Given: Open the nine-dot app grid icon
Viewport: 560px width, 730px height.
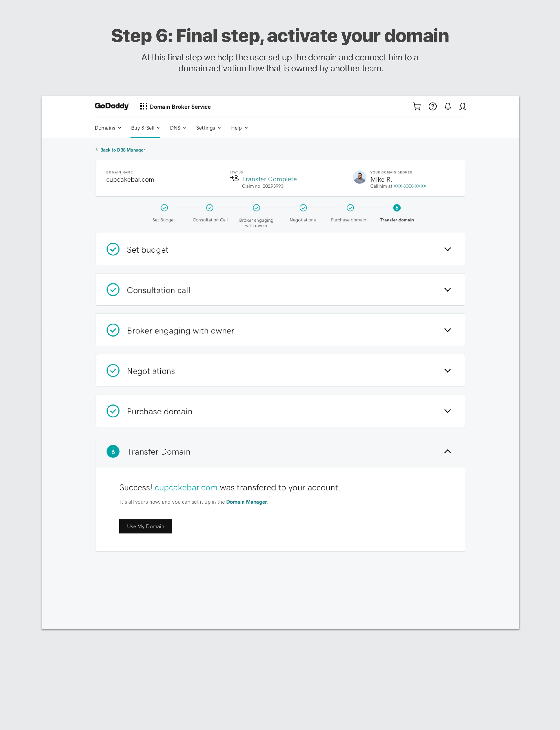Looking at the screenshot, I should tap(144, 106).
